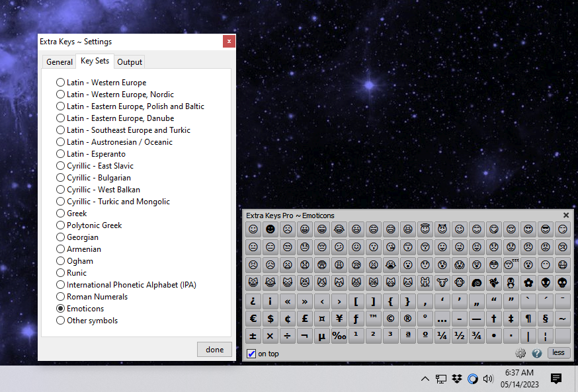Insert the skull emoticon
Image resolution: width=578 pixels, height=392 pixels.
563,282
